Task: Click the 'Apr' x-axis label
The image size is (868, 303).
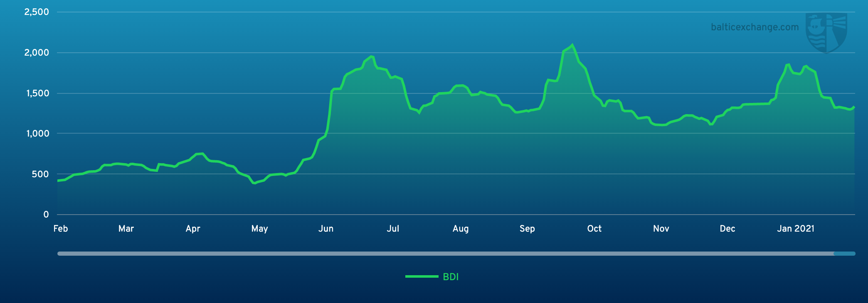Action: 193,229
